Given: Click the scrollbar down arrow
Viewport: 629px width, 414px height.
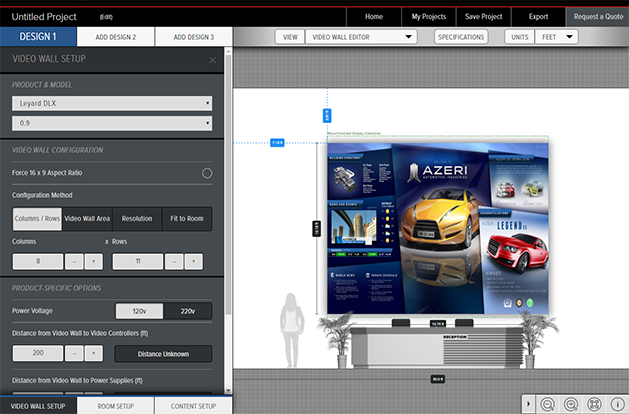Looking at the screenshot, I should [228, 390].
